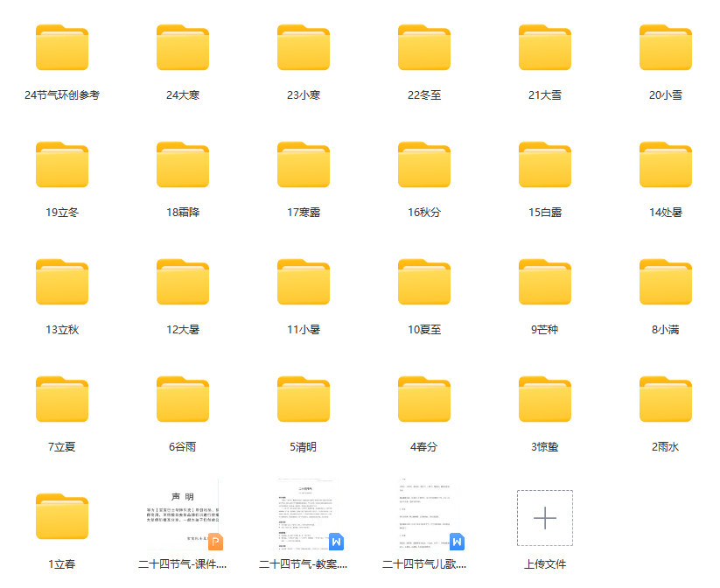The image size is (720, 588).
Task: Open the 9芒种 folder
Action: tap(545, 283)
